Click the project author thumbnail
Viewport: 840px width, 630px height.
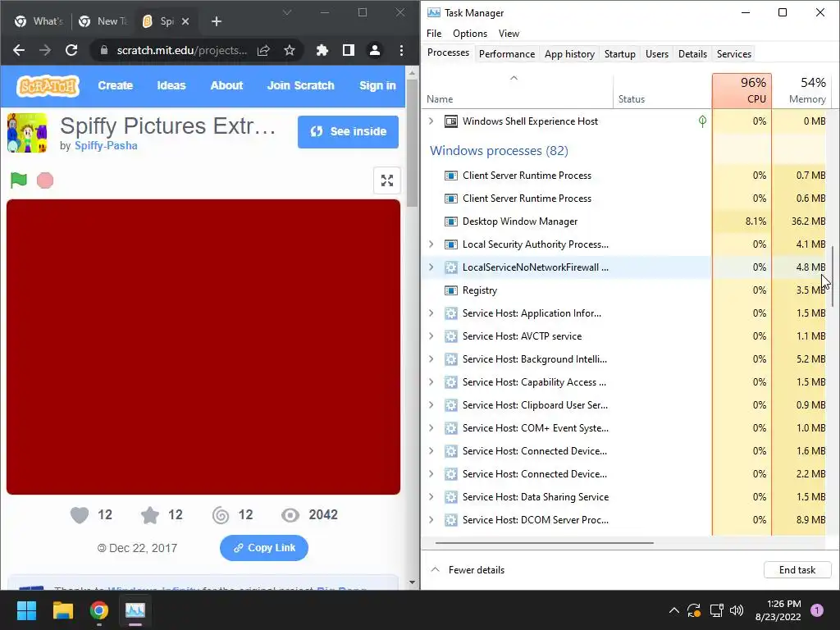27,133
